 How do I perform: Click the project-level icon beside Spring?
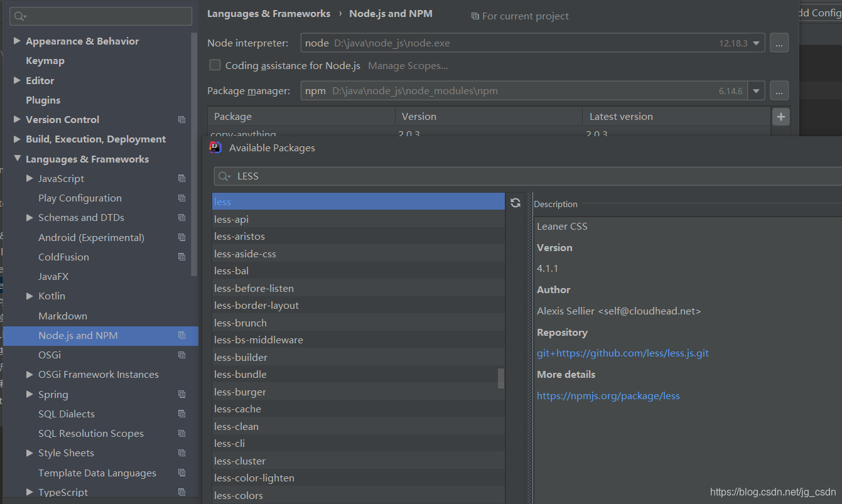181,395
